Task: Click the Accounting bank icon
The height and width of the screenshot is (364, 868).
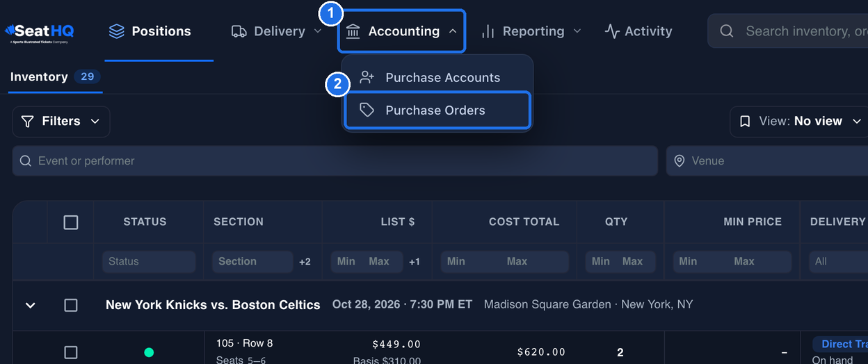Action: 353,31
